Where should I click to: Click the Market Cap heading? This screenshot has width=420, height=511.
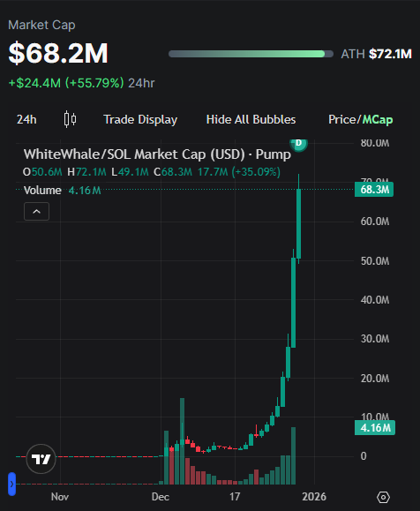[41, 25]
